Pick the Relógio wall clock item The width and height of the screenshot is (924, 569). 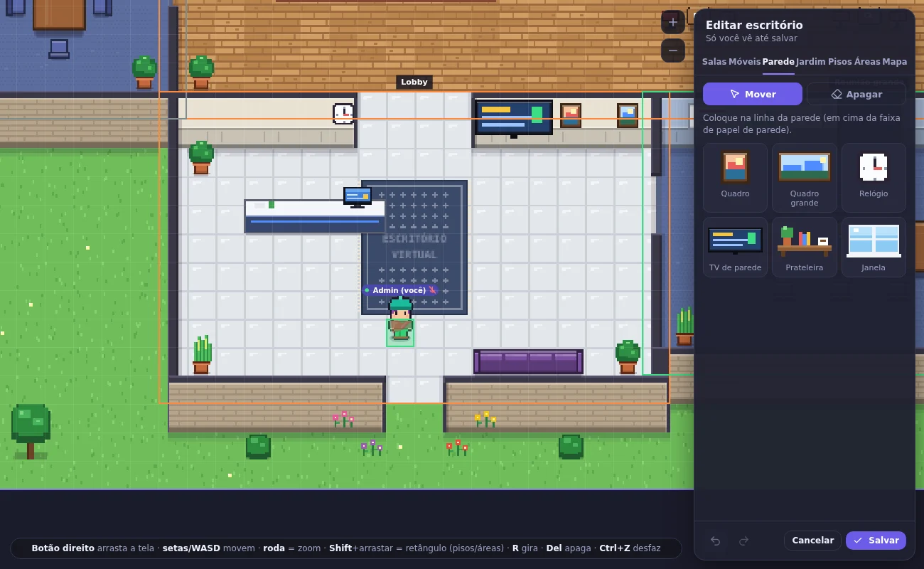(874, 178)
